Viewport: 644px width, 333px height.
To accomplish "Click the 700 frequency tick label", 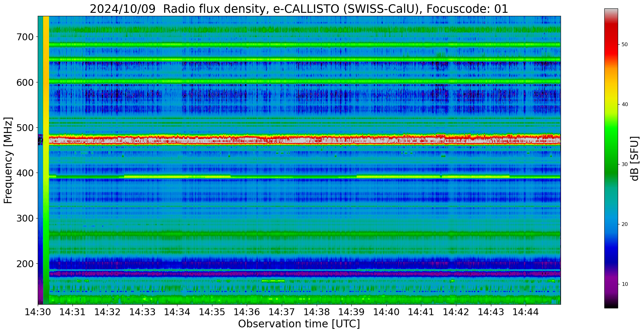I will 25,37.
